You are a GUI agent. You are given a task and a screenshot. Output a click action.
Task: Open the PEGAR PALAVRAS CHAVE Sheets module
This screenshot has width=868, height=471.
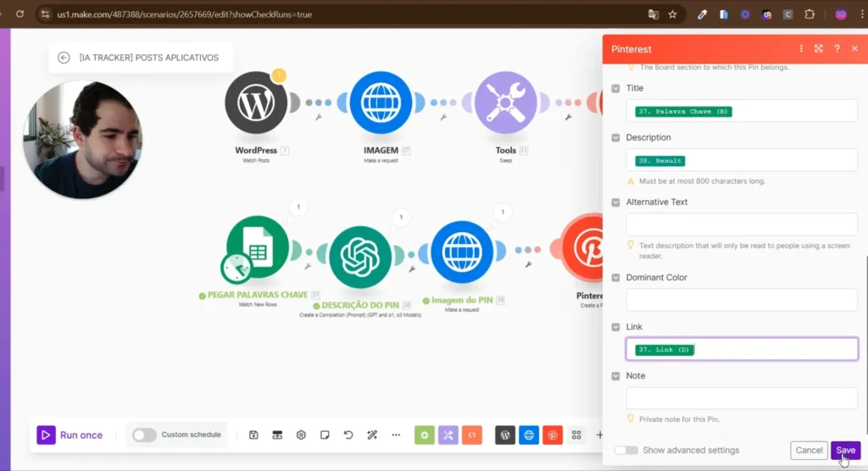pos(258,247)
